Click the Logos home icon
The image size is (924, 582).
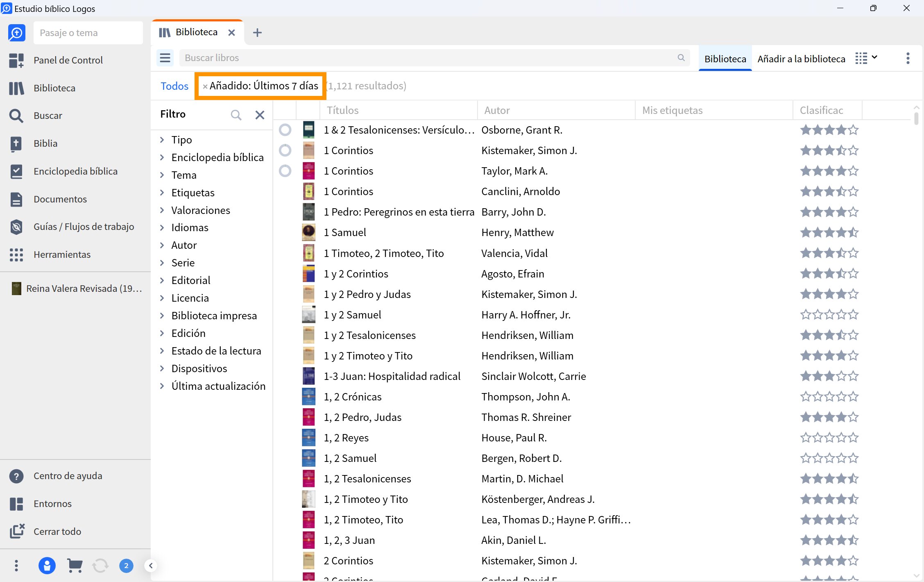(17, 33)
